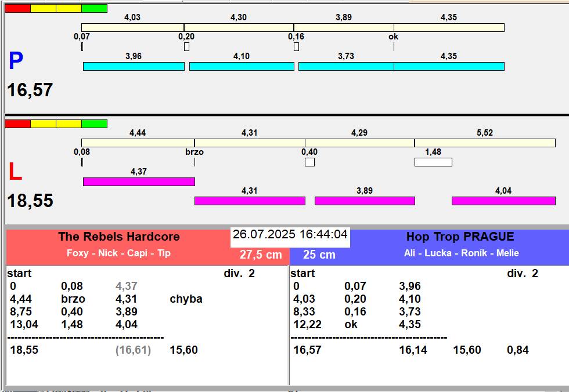Select the magenta 4,04 run bar
This screenshot has width=569, height=392.
(x=504, y=201)
